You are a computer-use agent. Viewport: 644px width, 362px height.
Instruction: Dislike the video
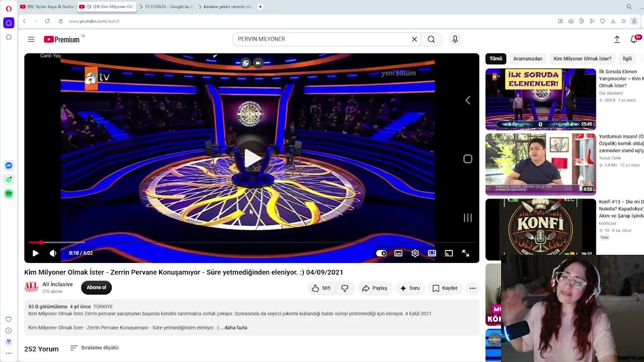tap(345, 288)
